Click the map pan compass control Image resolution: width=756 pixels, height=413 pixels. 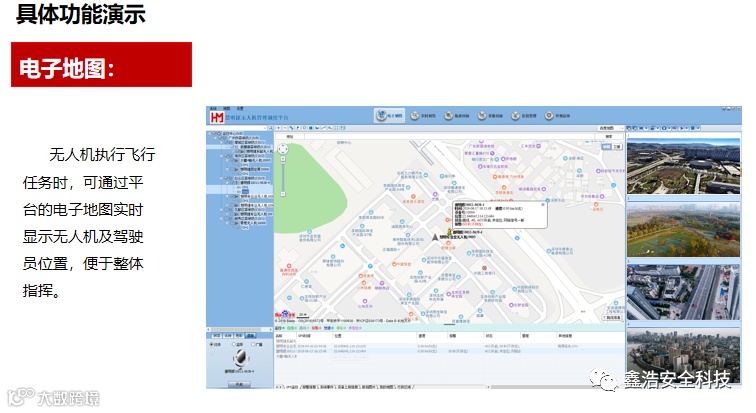[x=283, y=149]
